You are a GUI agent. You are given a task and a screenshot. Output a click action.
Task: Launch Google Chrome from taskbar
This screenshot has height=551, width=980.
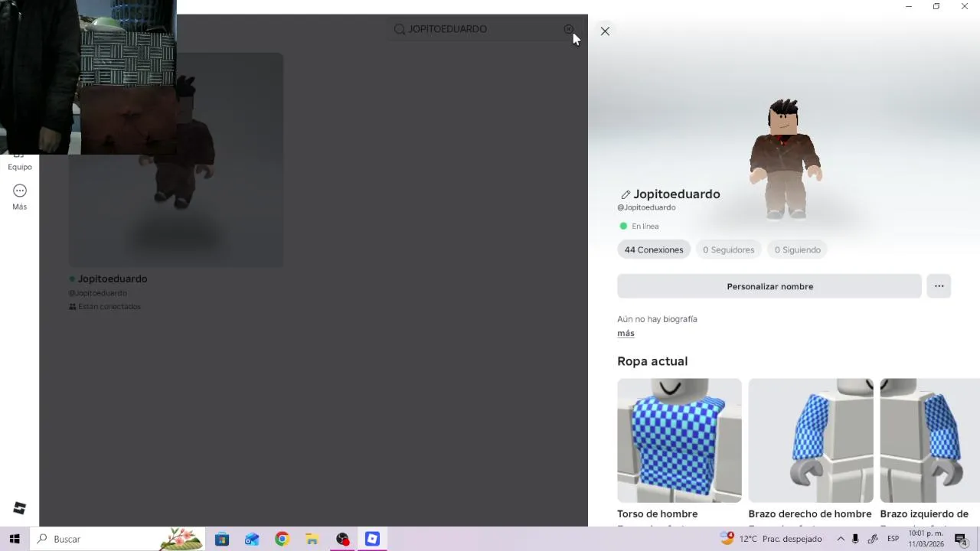point(282,539)
